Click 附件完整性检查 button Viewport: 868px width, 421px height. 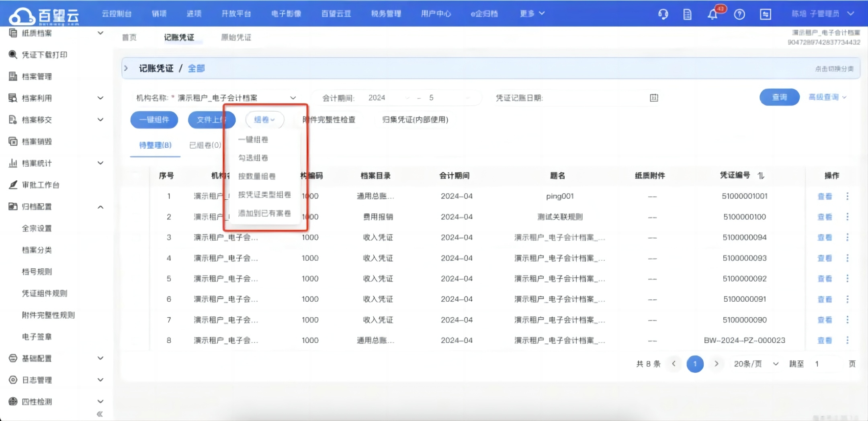pos(329,120)
